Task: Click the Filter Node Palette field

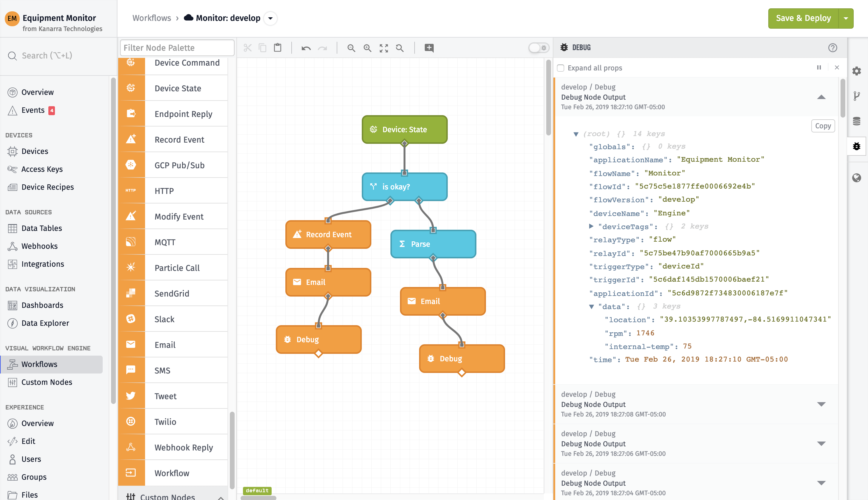Action: [177, 48]
